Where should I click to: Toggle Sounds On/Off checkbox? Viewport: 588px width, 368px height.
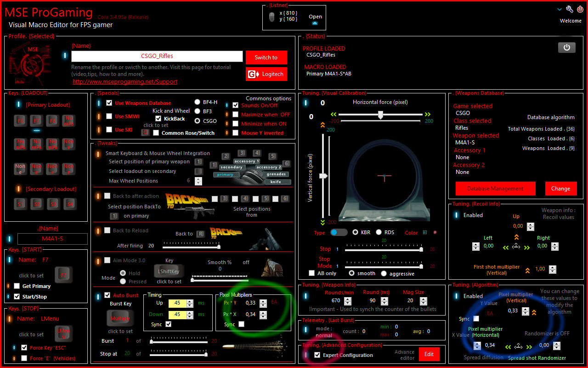pos(236,105)
